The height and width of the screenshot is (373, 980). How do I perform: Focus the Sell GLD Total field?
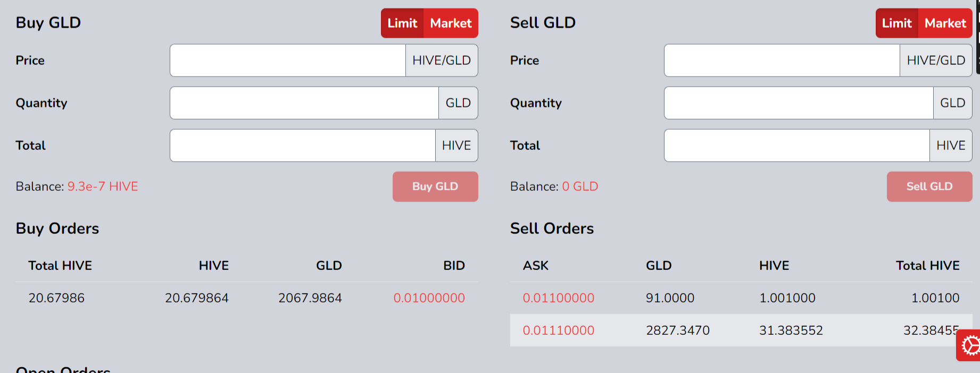(x=797, y=146)
